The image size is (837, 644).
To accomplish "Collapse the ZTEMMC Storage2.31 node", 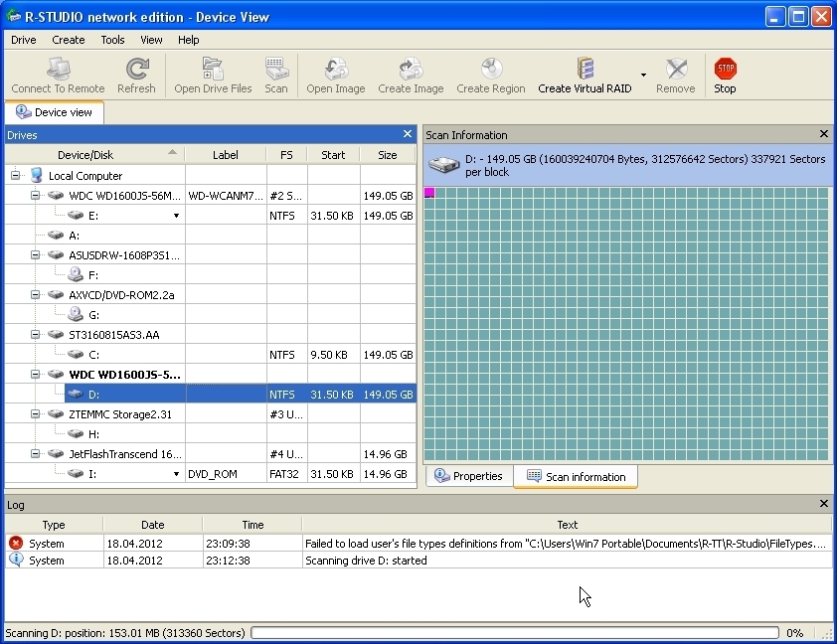I will 35,414.
